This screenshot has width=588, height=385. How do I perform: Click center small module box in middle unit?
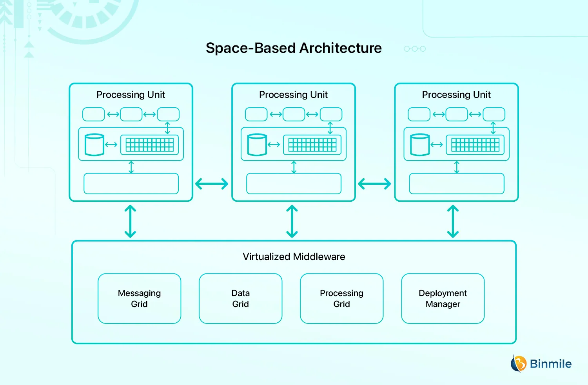pos(294,114)
